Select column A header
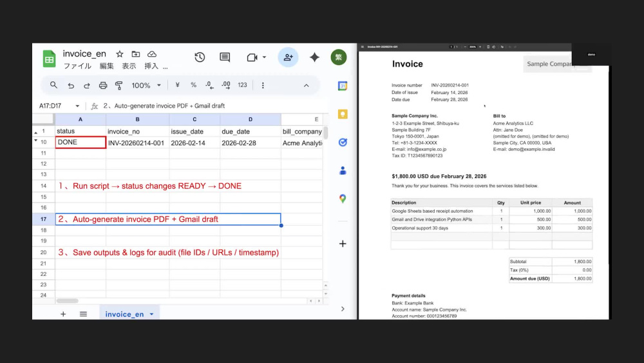 point(80,119)
